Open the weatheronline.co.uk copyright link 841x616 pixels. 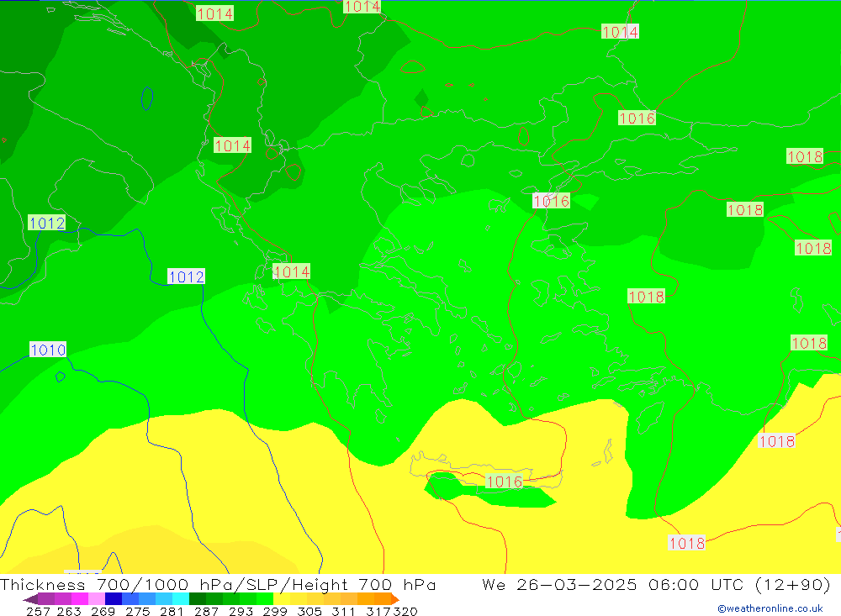(770, 608)
